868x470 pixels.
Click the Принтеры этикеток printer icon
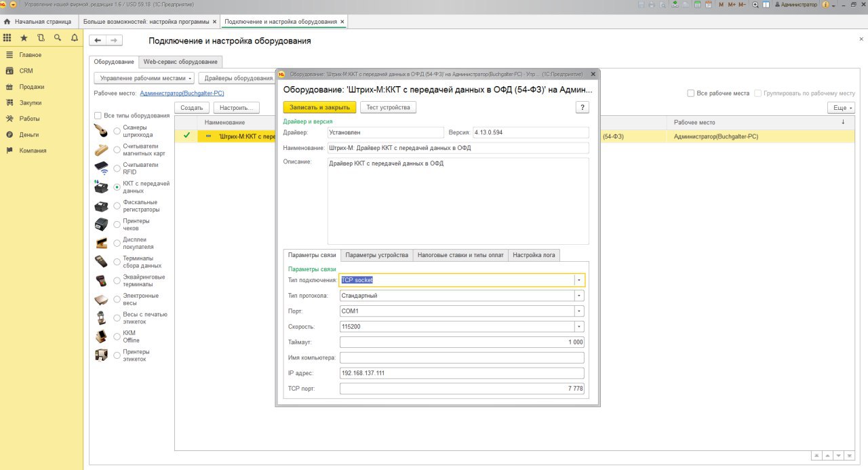[x=101, y=355]
